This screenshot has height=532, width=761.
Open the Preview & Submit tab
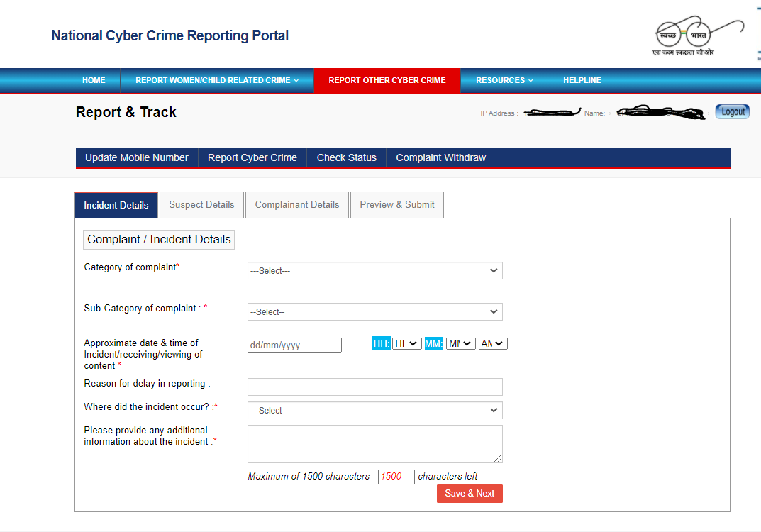pos(397,205)
